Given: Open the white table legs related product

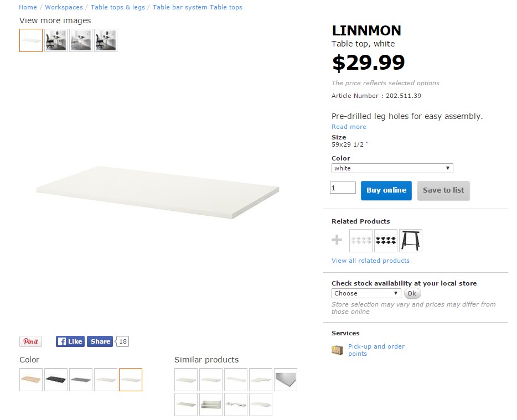Looking at the screenshot, I should (x=361, y=241).
